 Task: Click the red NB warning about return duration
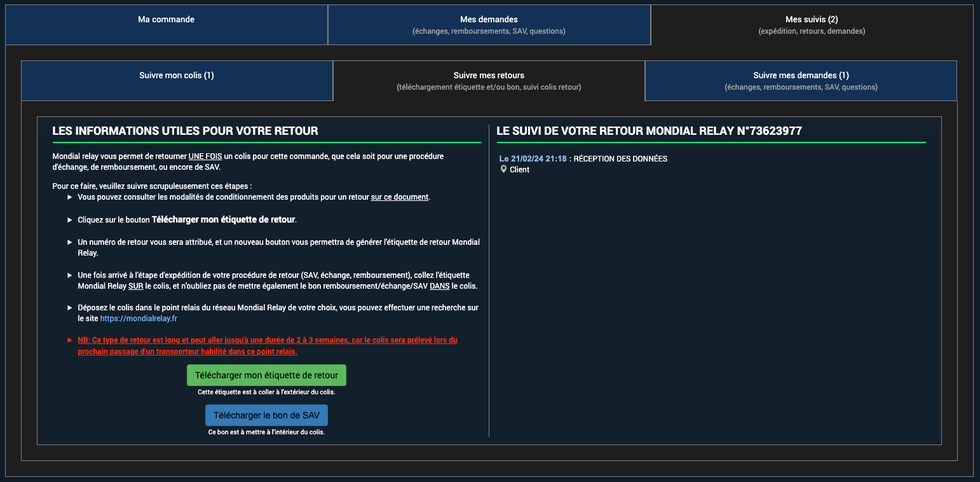coord(268,346)
